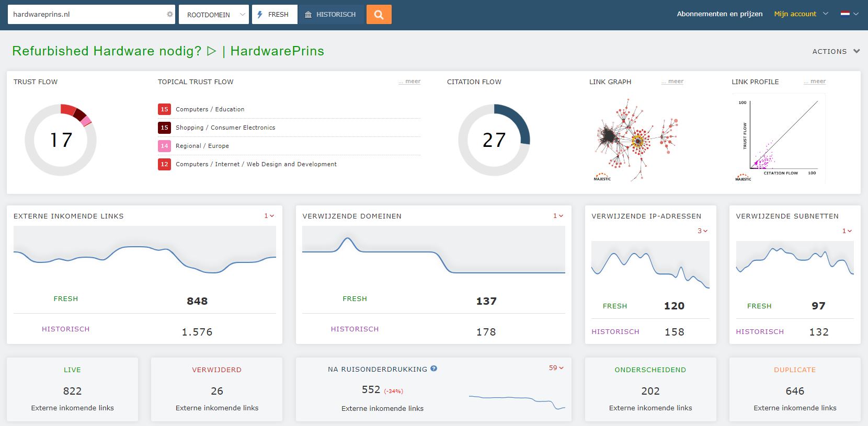The image size is (868, 426).
Task: Click the red 15 Computers / Education badge
Action: click(x=164, y=109)
